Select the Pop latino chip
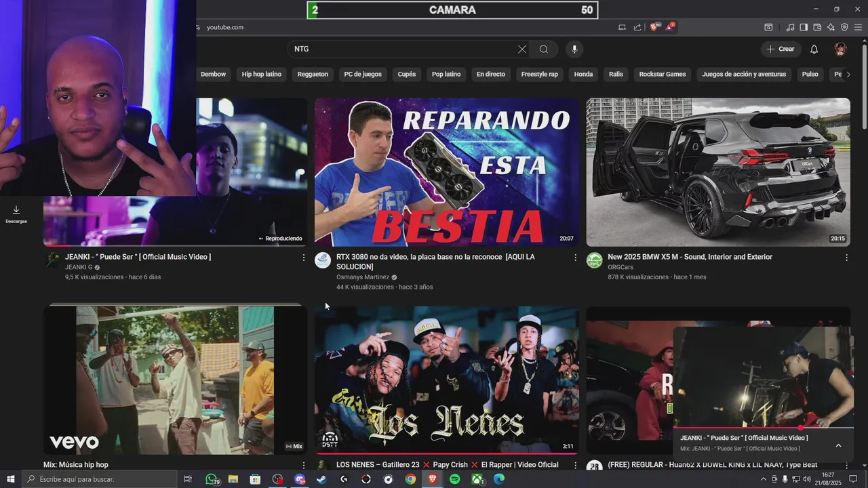Image resolution: width=868 pixels, height=488 pixels. (x=446, y=75)
